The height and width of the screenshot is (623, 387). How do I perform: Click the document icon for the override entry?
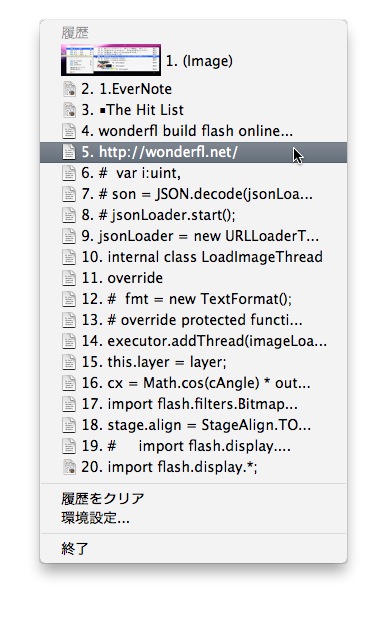click(69, 278)
